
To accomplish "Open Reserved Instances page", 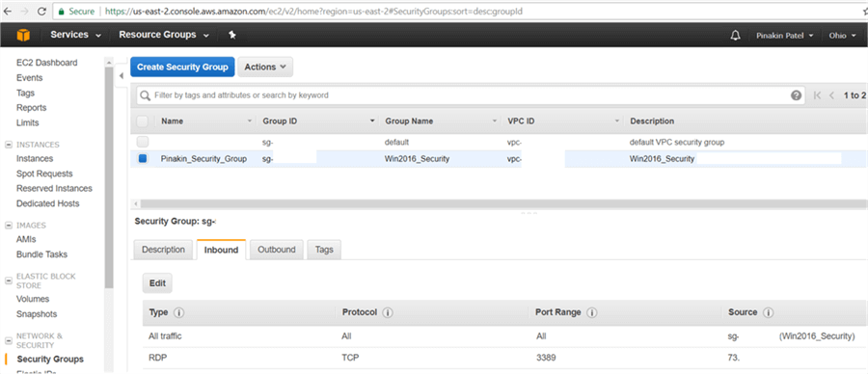I will coord(54,189).
